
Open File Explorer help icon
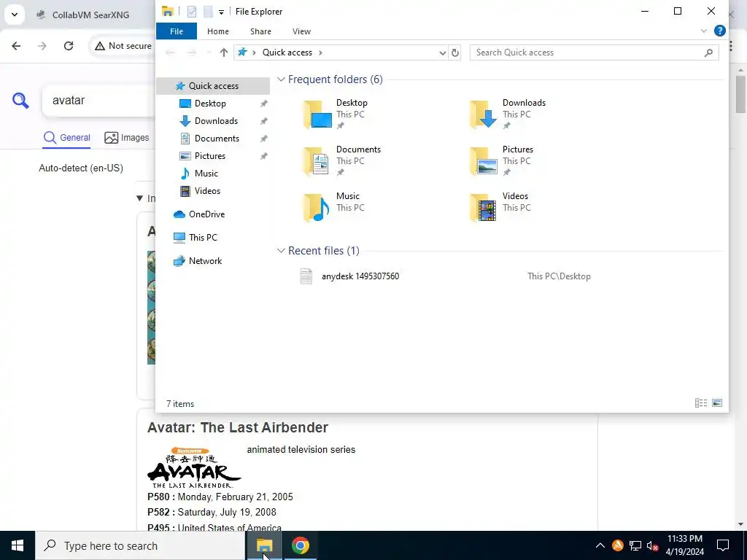point(720,31)
